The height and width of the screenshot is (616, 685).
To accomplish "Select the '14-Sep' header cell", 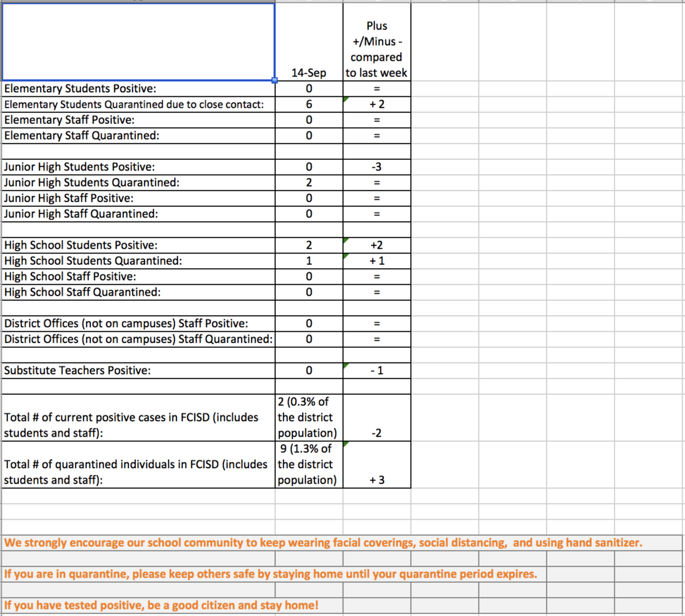I will coord(309,42).
